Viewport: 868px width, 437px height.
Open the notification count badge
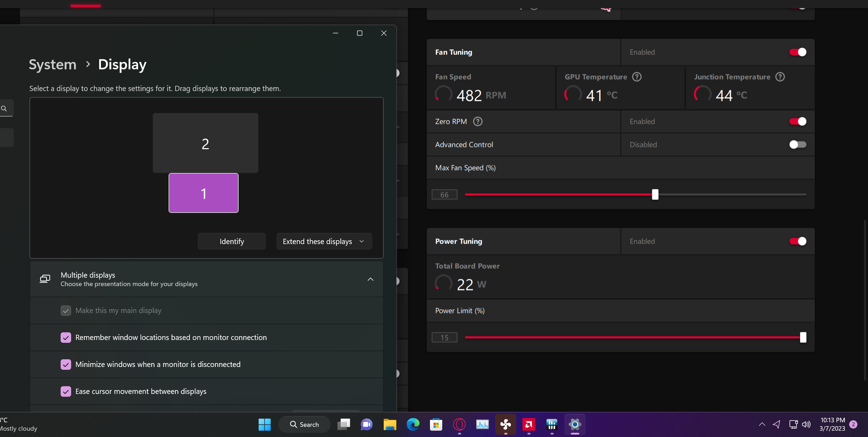853,424
